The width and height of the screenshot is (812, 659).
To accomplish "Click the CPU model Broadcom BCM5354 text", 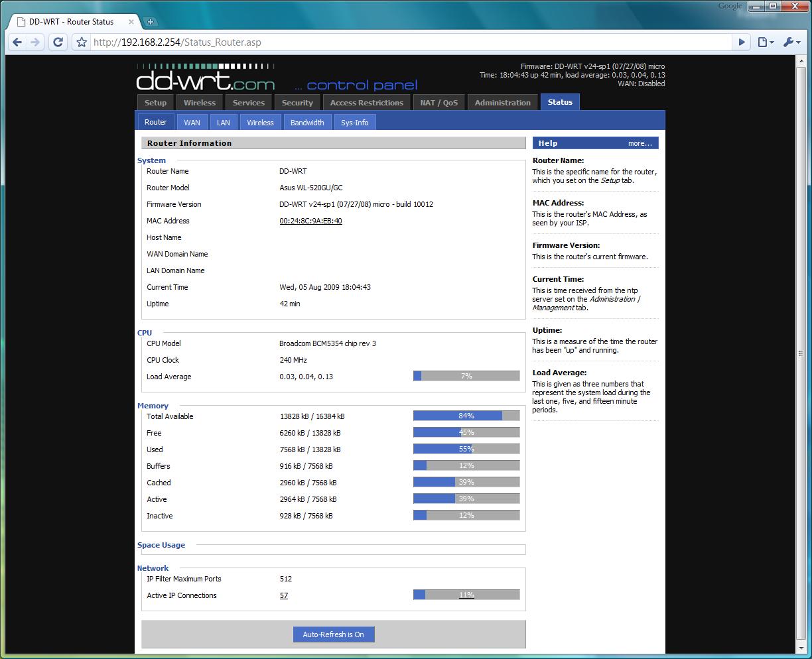I will [328, 343].
